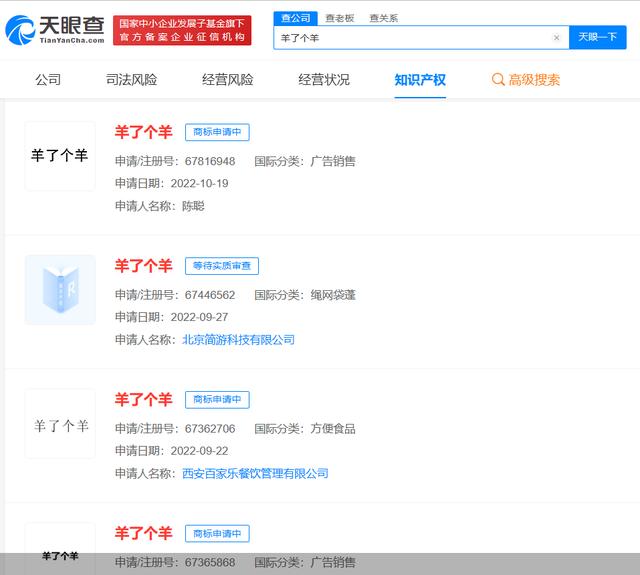
Task: Open the 知识产权 tab
Action: (420, 80)
